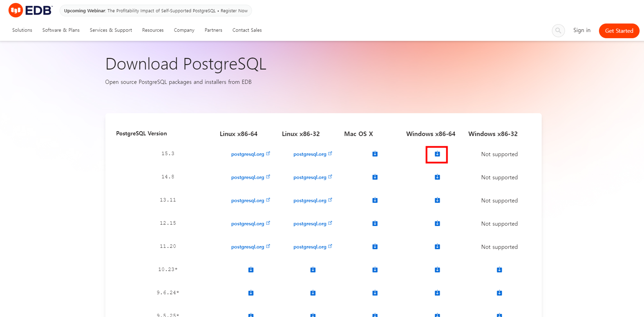Viewport: 644px width, 317px height.
Task: Download PostgreSQL 15.3 for Windows x86-64
Action: 437,154
